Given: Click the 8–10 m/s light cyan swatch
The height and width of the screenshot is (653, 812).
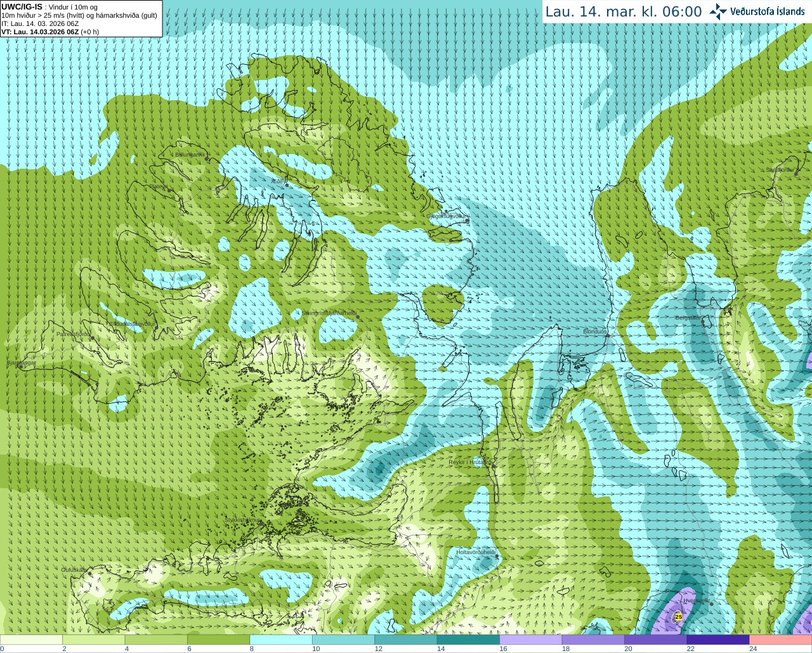Looking at the screenshot, I should point(281,640).
